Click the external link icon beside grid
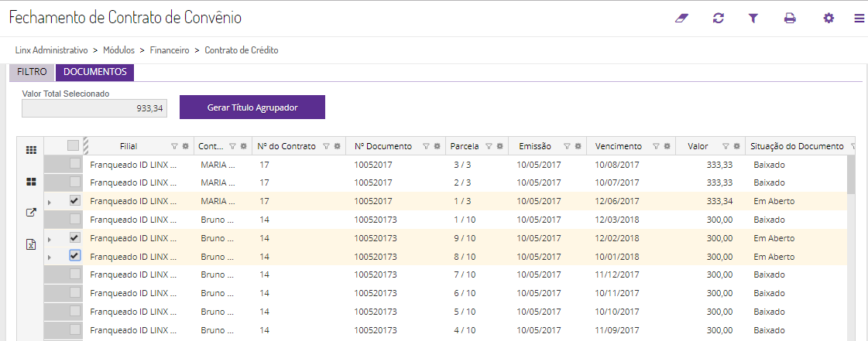Screen dimensions: 868x341 (32, 213)
